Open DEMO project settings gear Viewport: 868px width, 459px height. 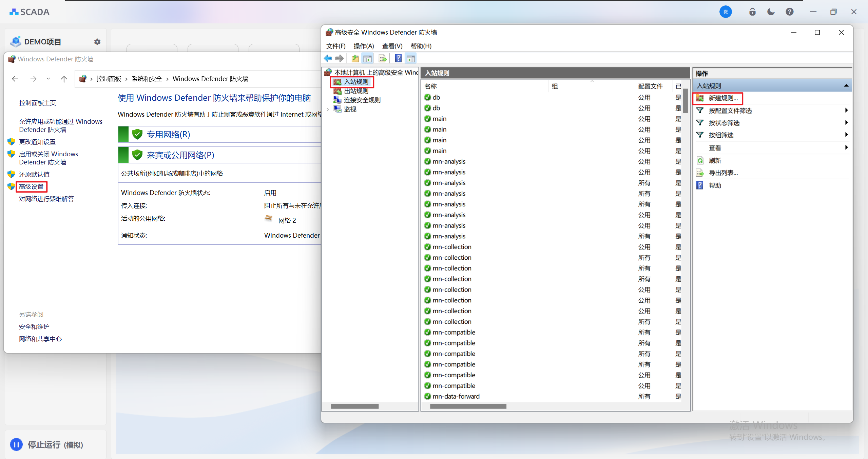tap(97, 42)
